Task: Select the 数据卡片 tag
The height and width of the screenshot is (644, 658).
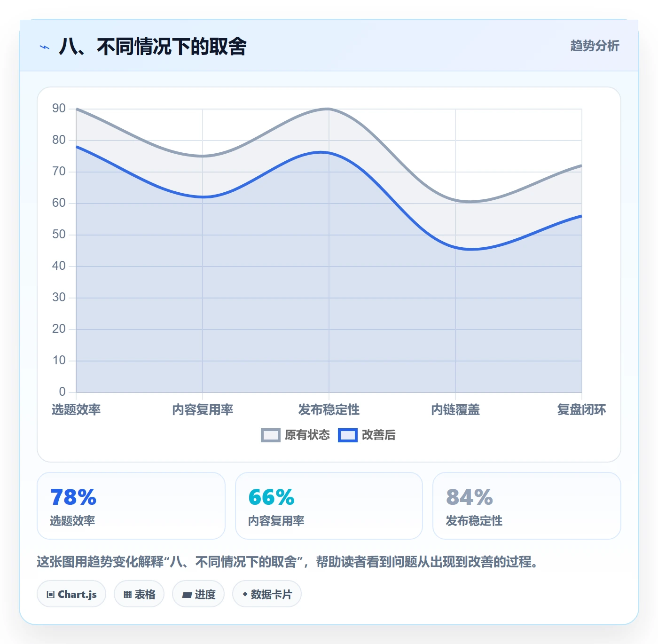Action: [267, 594]
